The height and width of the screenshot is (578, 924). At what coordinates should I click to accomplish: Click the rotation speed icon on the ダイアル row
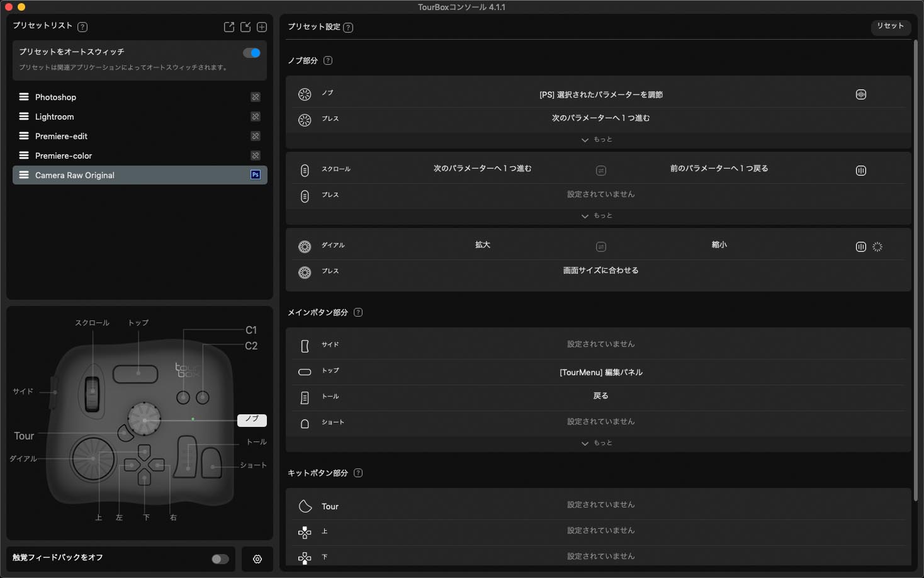pos(877,247)
